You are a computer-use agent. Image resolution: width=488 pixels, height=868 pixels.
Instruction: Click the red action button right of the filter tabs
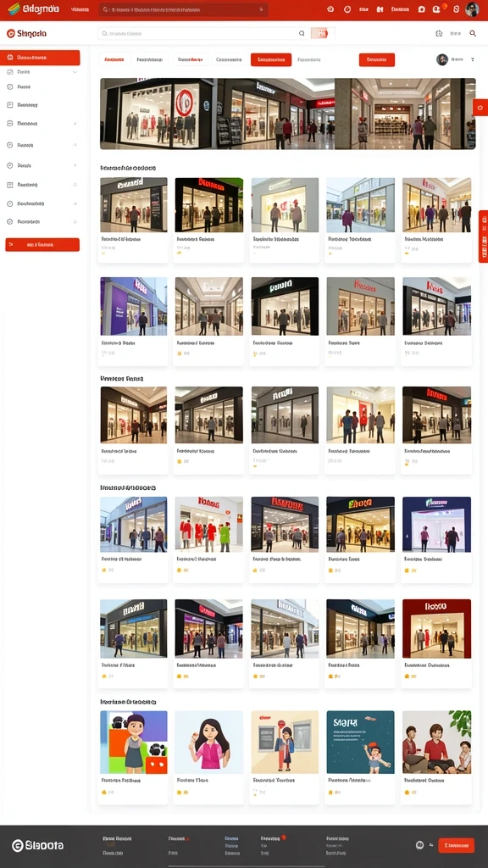pyautogui.click(x=377, y=60)
